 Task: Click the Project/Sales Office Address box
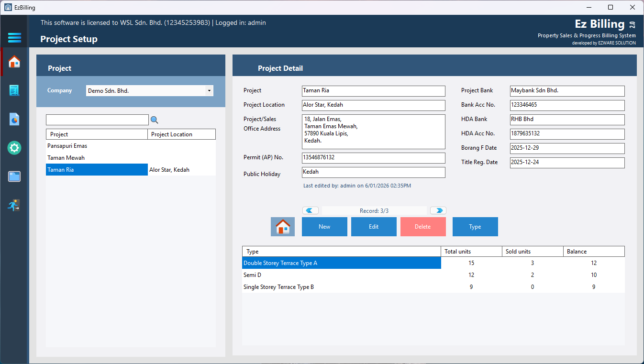pyautogui.click(x=374, y=132)
